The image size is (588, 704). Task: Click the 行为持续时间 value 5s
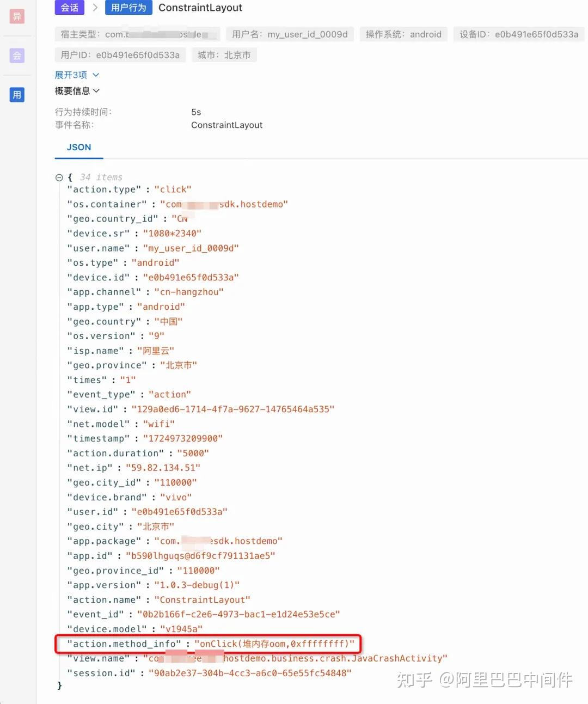tap(196, 112)
